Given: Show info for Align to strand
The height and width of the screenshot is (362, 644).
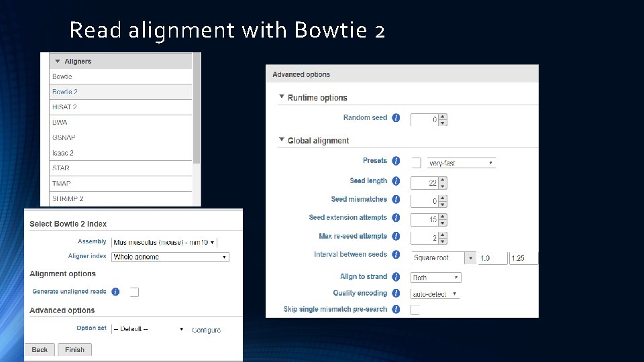Looking at the screenshot, I should pyautogui.click(x=396, y=277).
